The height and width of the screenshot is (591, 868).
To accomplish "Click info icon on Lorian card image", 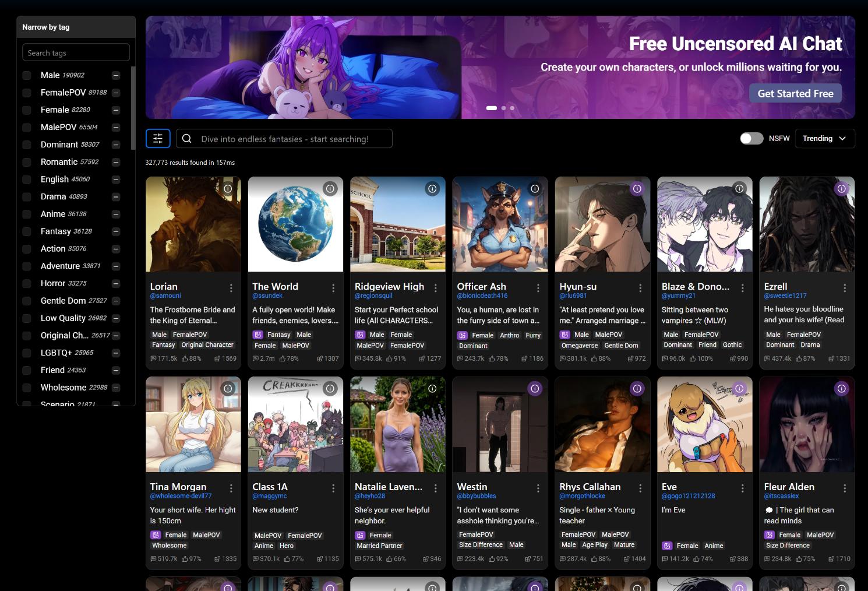I will tap(228, 189).
